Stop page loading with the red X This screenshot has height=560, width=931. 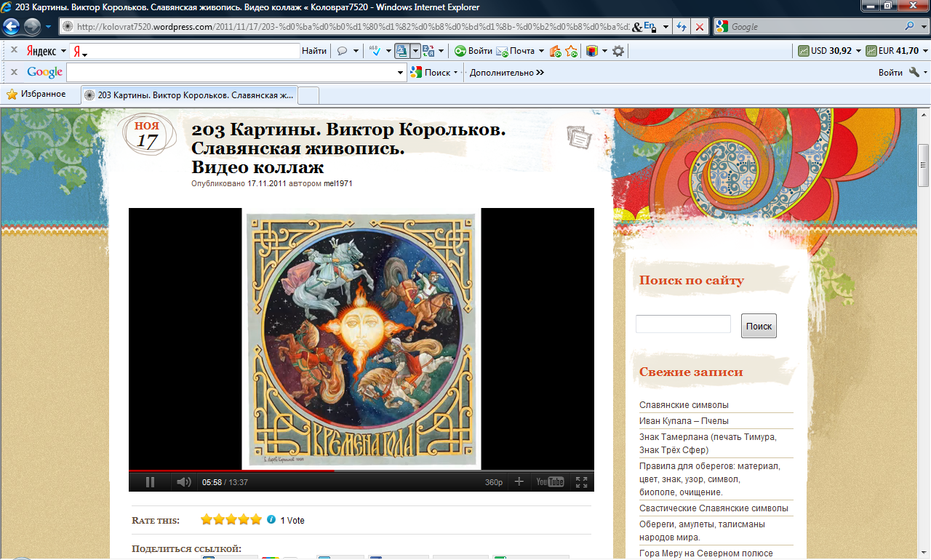(x=700, y=27)
